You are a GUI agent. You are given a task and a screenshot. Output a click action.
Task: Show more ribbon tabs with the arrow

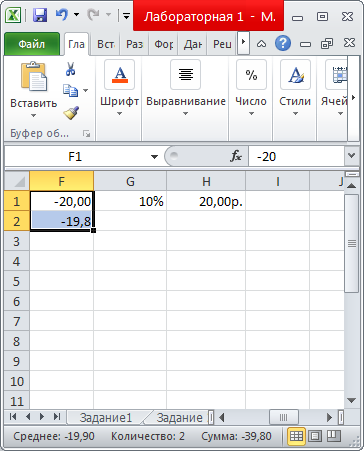click(243, 43)
